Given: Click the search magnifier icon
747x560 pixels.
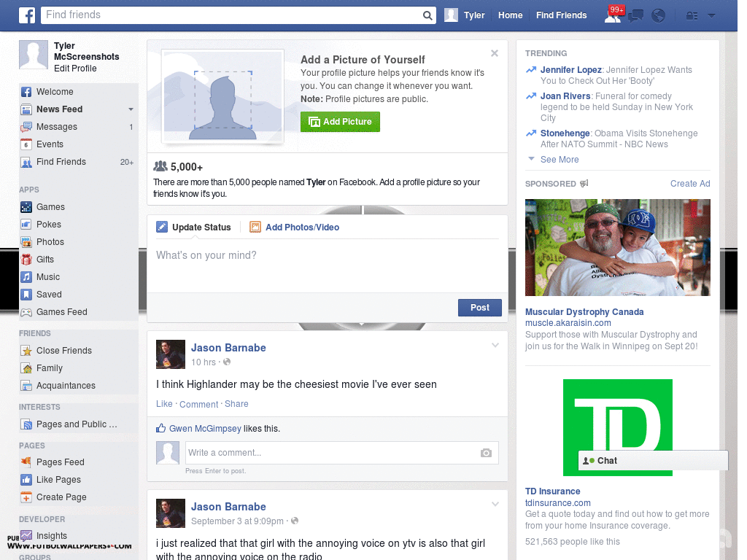Looking at the screenshot, I should [427, 15].
